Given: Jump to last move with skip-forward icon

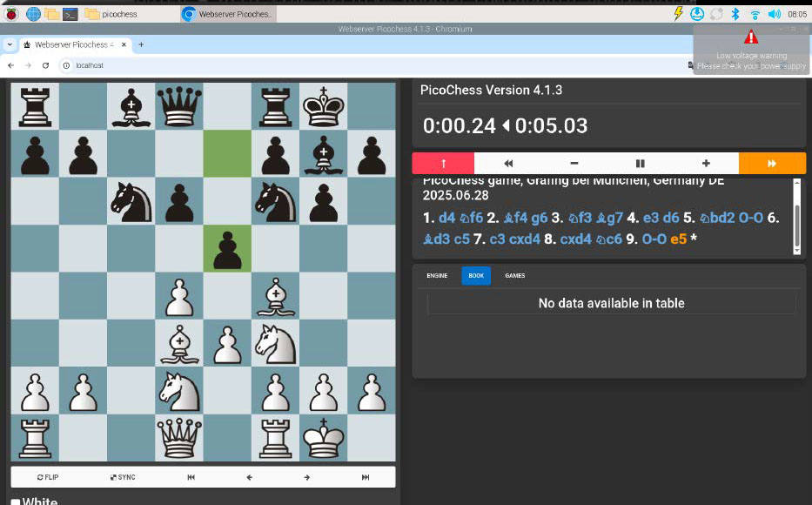Looking at the screenshot, I should click(366, 476).
